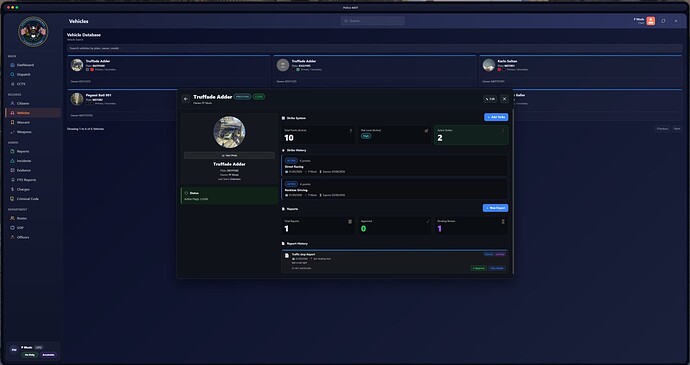Click View Details on Traffic stop Report
690x365 pixels.
(497, 268)
